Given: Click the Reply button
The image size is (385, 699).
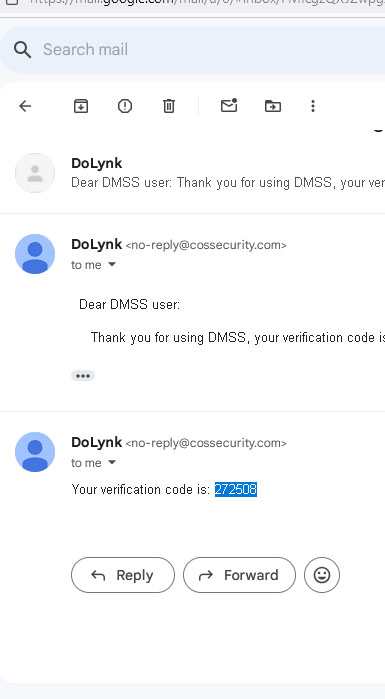Looking at the screenshot, I should click(123, 575).
